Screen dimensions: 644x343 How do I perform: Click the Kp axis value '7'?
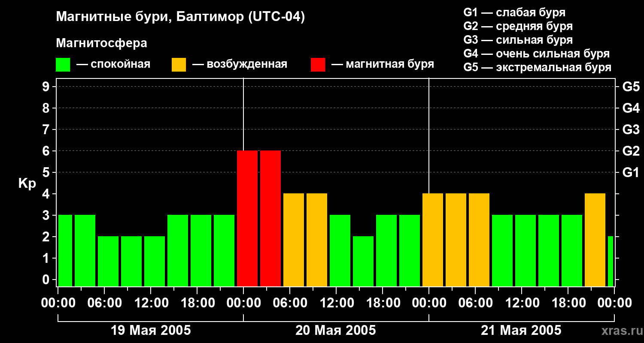47,130
